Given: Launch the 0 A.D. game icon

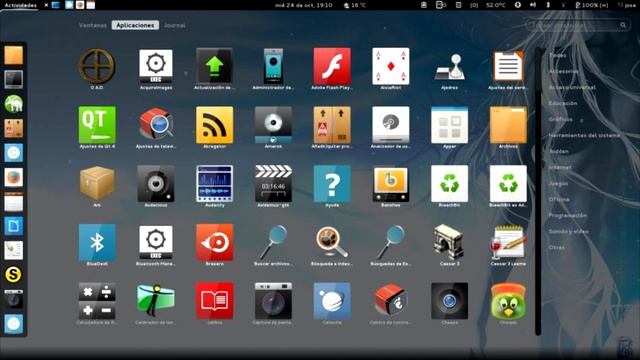Looking at the screenshot, I should tap(97, 66).
